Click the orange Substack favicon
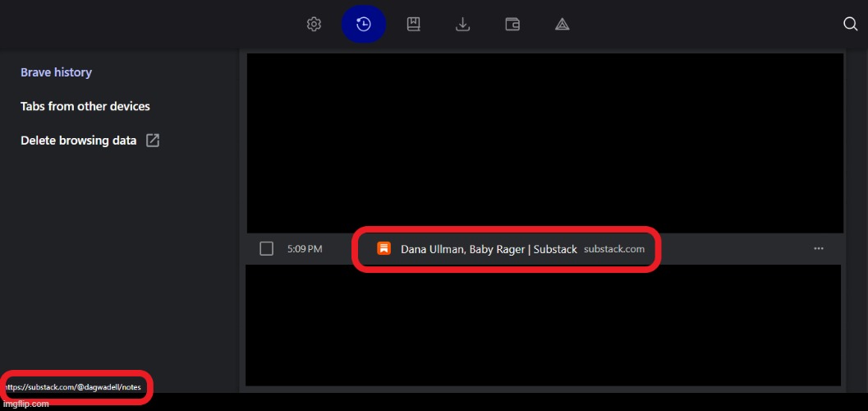 383,248
